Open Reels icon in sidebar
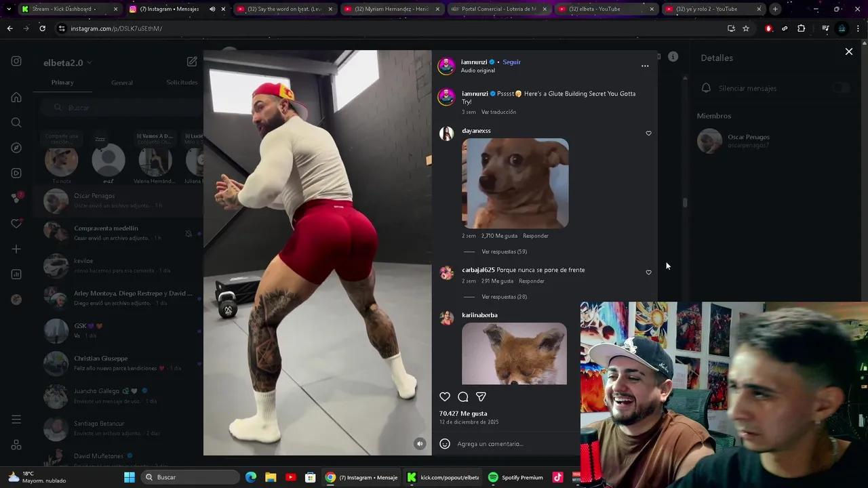Image resolution: width=868 pixels, height=488 pixels. coord(16,173)
